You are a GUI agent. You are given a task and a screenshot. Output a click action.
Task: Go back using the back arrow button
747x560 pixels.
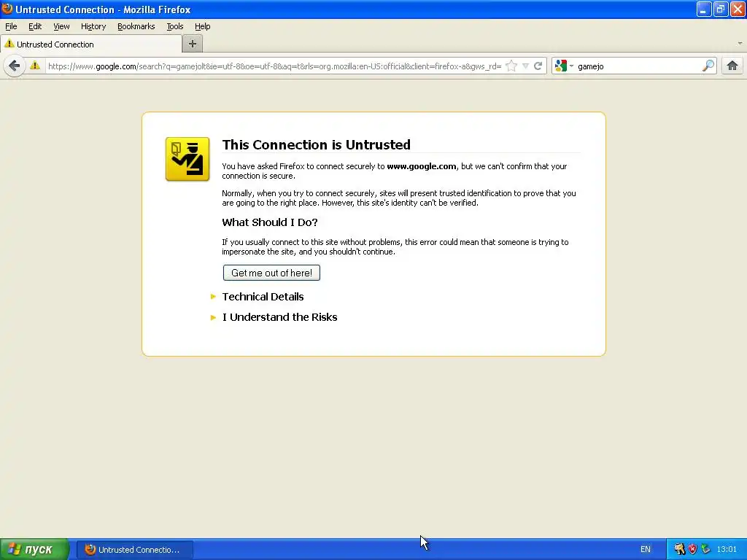coord(15,66)
